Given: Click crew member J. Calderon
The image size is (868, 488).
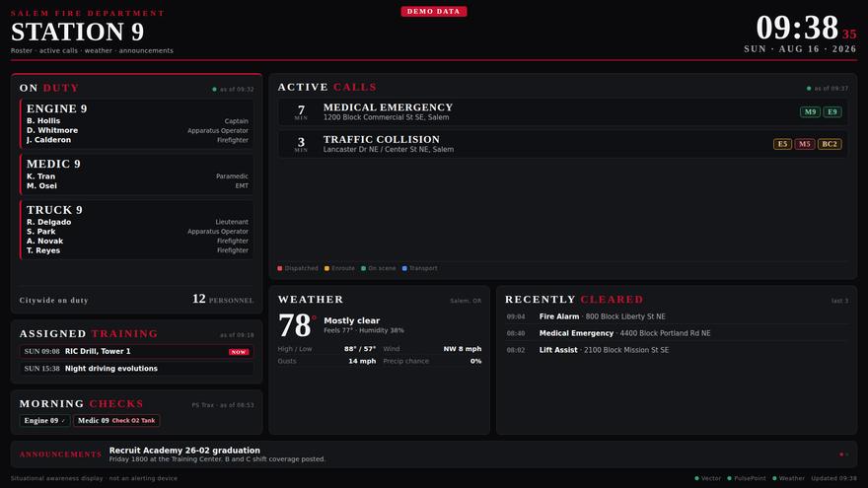Looking at the screenshot, I should [48, 139].
